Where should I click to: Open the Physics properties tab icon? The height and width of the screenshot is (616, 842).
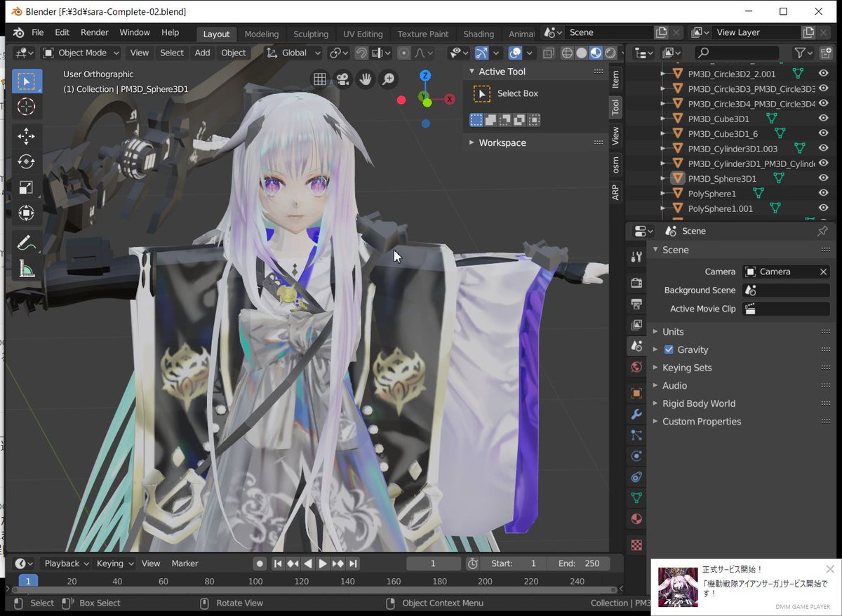click(x=636, y=456)
